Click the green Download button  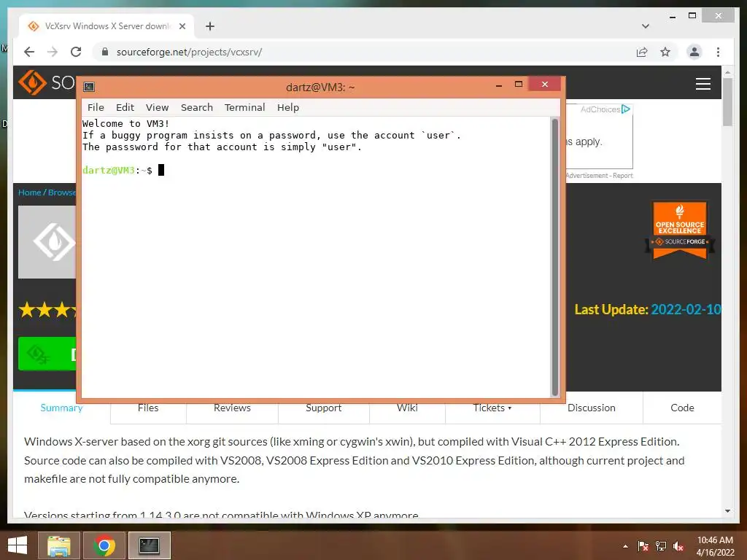pyautogui.click(x=47, y=354)
